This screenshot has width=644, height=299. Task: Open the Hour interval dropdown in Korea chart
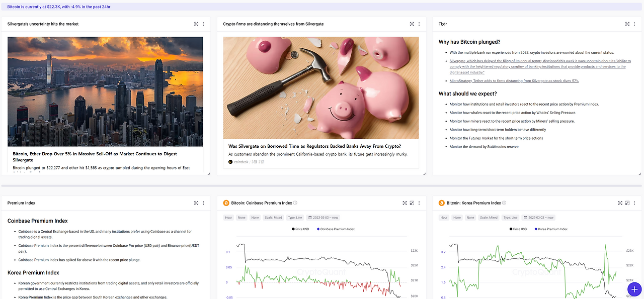pyautogui.click(x=444, y=218)
